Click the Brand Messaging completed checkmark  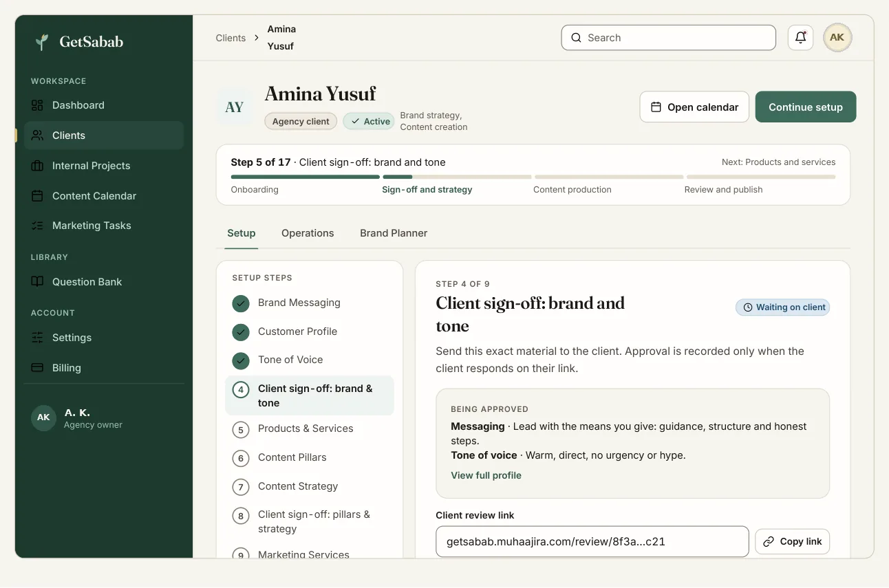pyautogui.click(x=240, y=303)
